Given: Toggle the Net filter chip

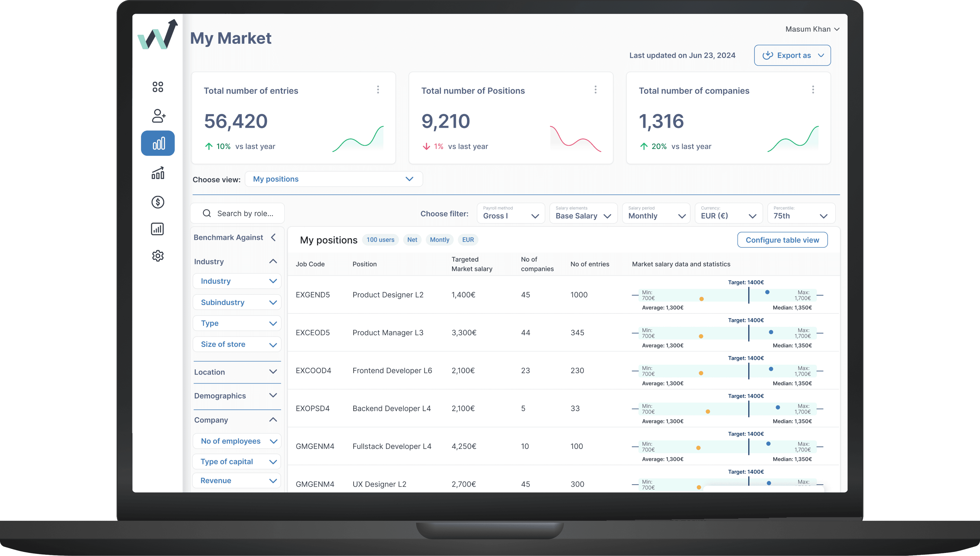Looking at the screenshot, I should (412, 240).
